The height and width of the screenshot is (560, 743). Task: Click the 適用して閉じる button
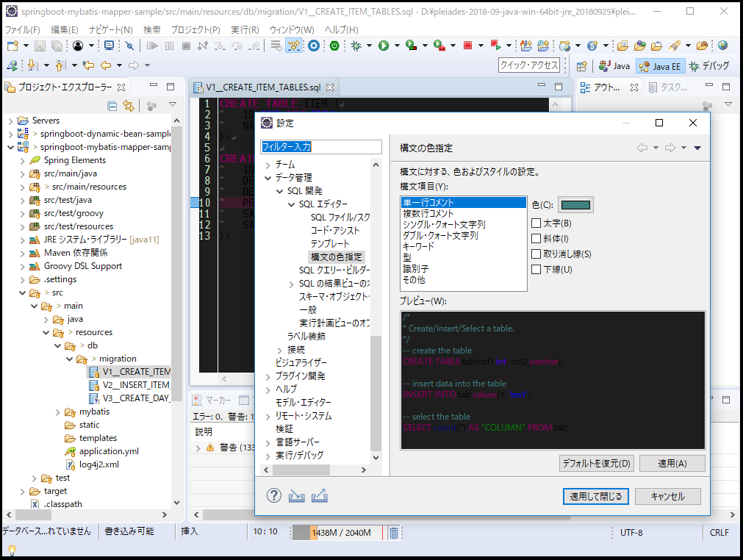click(x=595, y=496)
